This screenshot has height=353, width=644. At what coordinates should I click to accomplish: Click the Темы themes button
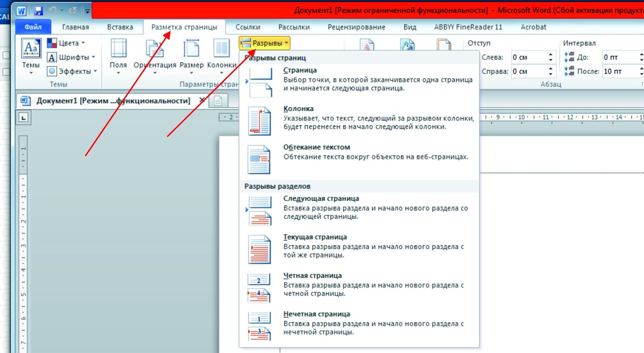(x=31, y=56)
